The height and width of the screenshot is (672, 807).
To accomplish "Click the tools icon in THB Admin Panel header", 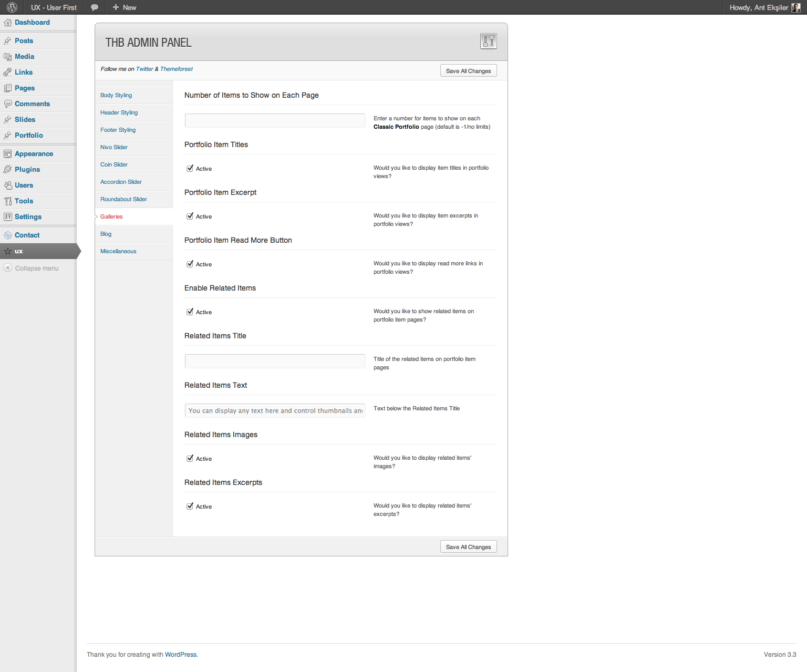I will (488, 41).
